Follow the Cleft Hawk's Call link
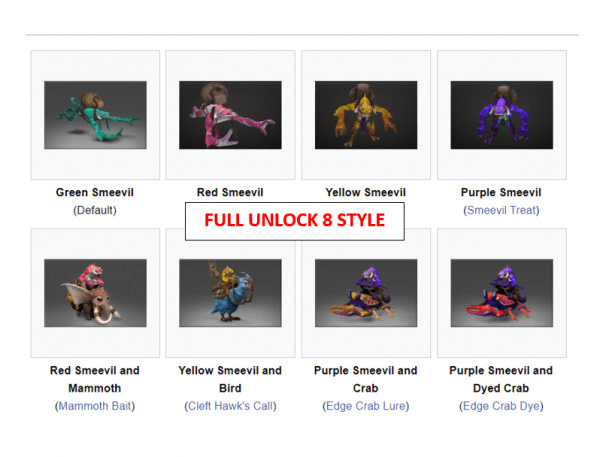The width and height of the screenshot is (600, 457). coord(230,406)
